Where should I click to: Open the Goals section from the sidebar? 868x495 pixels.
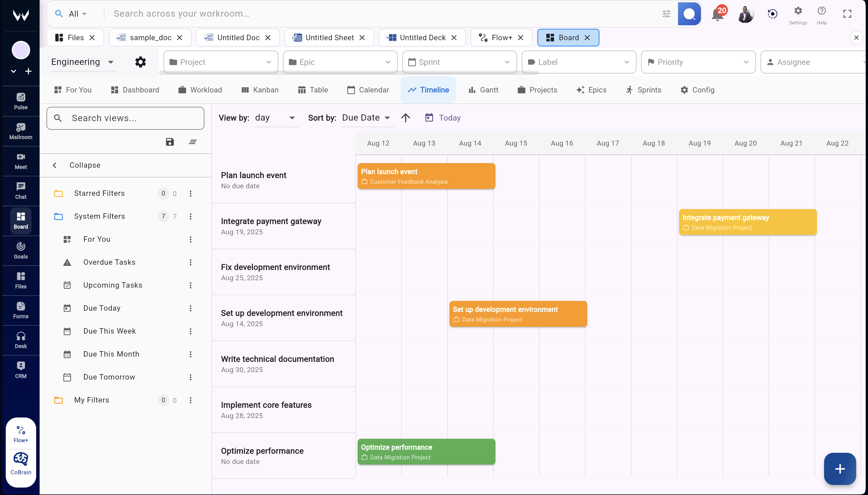pyautogui.click(x=20, y=251)
